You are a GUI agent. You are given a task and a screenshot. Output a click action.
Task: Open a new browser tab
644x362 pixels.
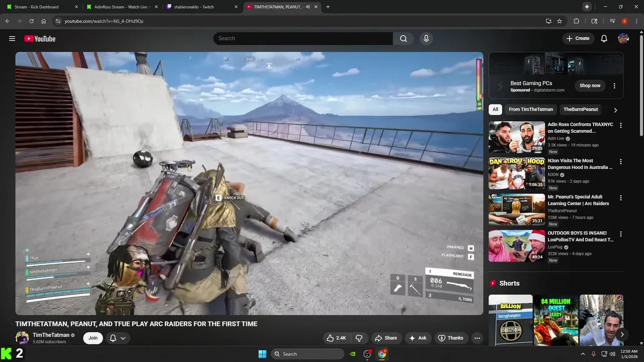[x=328, y=7]
